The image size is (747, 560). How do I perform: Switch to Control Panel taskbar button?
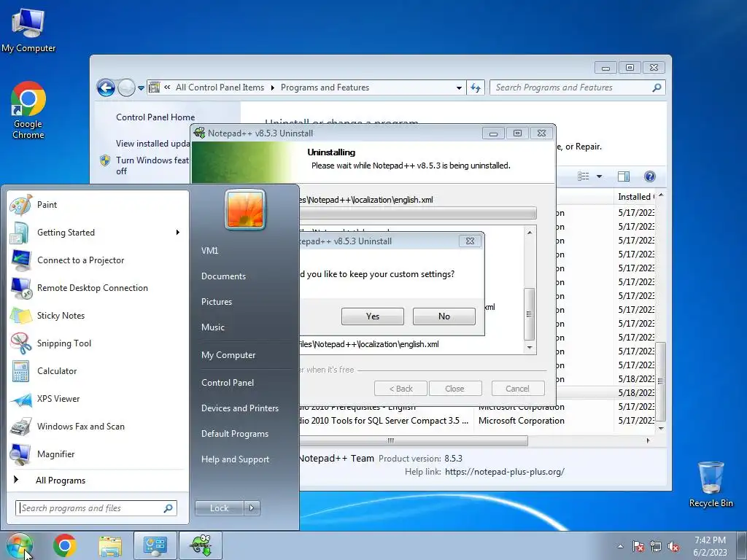155,545
